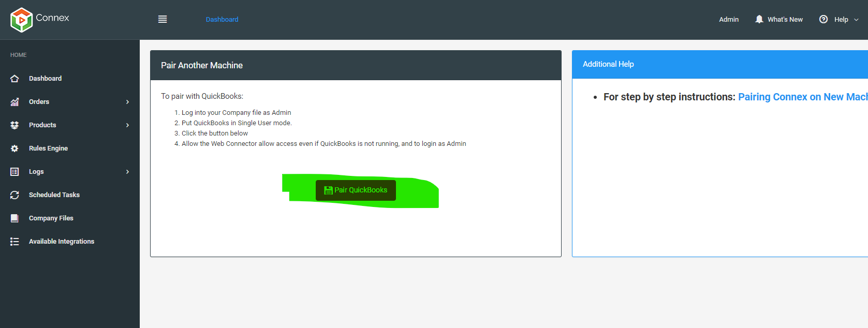Click the Dashboard home icon in sidebar
This screenshot has height=328, width=868.
(x=14, y=79)
